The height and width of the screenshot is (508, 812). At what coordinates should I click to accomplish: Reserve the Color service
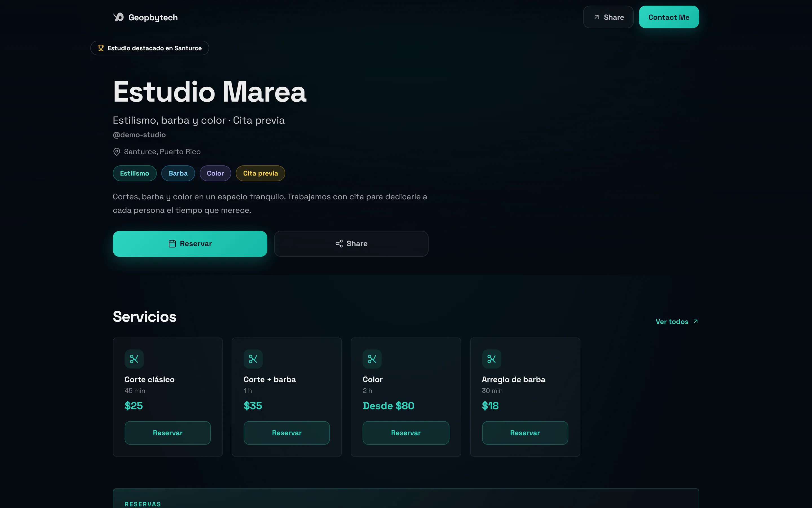tap(406, 433)
